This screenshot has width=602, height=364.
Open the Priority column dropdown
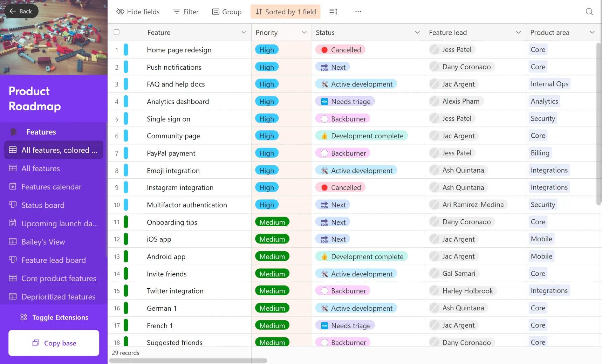(x=303, y=32)
